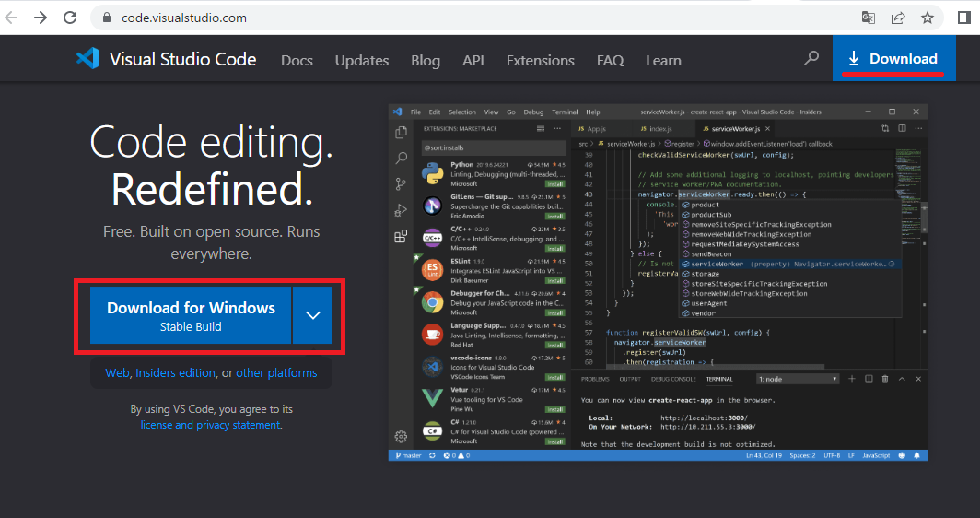The width and height of the screenshot is (980, 518).
Task: Click the kill terminal trash icon
Action: coord(885,379)
